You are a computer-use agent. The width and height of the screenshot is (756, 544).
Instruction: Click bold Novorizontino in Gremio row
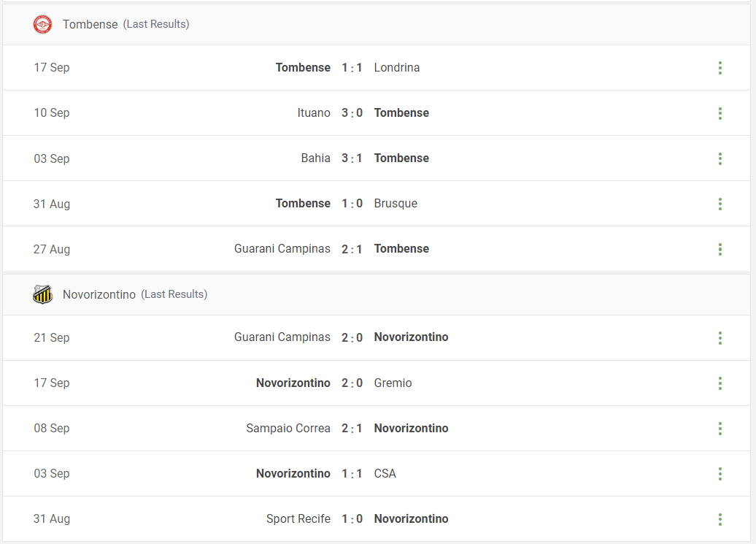293,383
